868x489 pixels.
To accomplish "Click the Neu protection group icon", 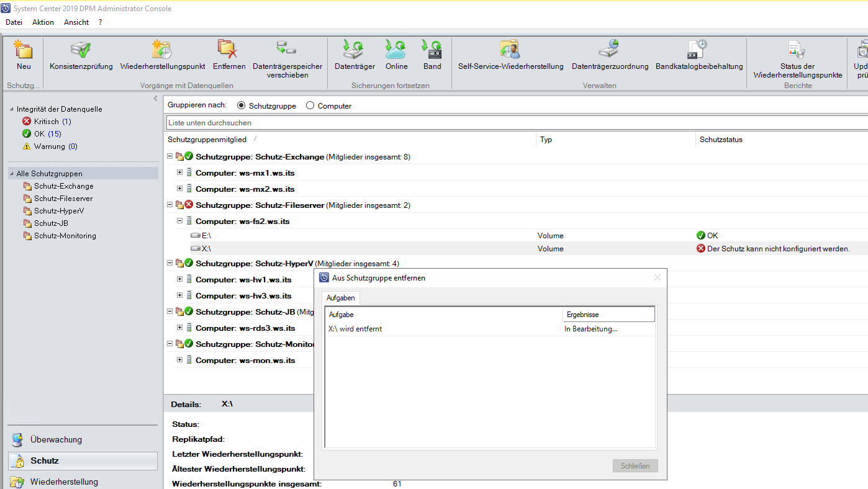I will [24, 49].
